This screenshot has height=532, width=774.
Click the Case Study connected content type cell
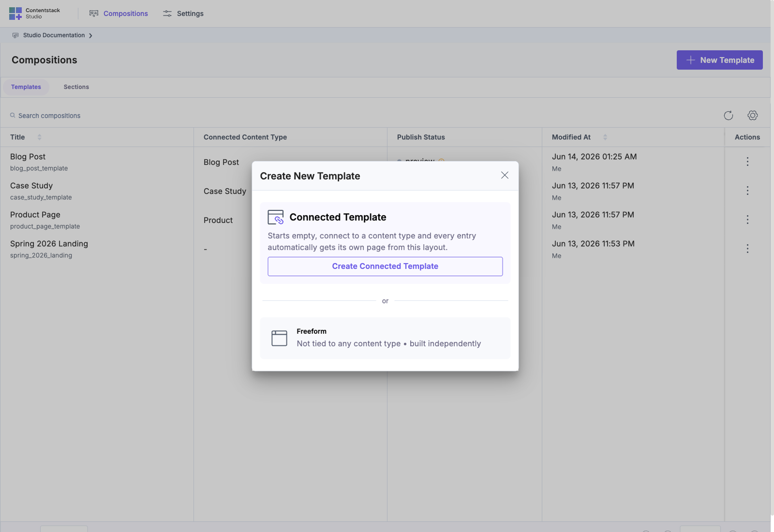(x=225, y=191)
